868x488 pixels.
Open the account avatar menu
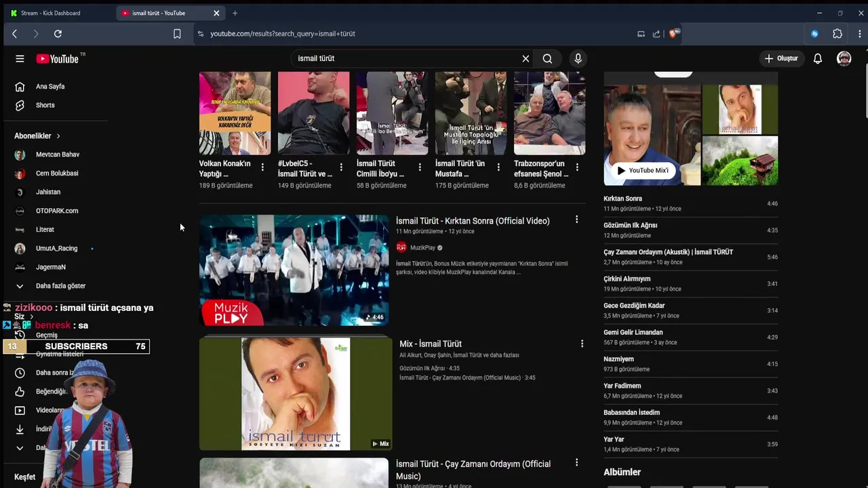point(844,58)
